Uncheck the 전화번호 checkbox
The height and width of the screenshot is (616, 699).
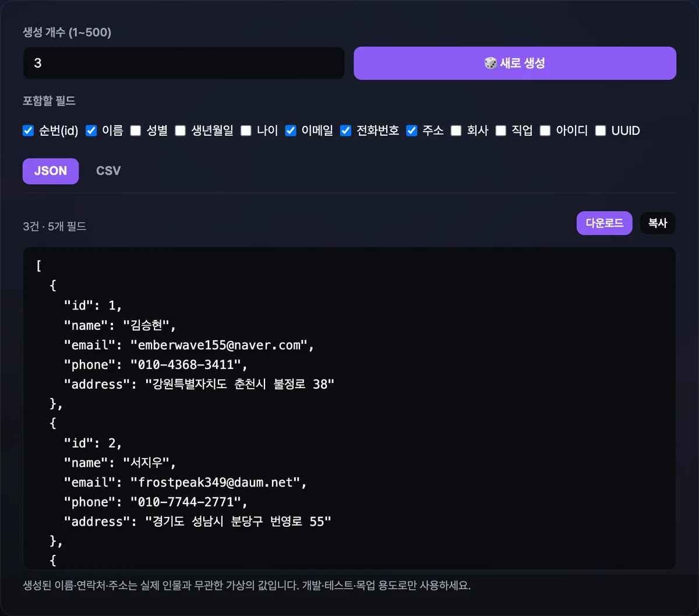point(346,131)
